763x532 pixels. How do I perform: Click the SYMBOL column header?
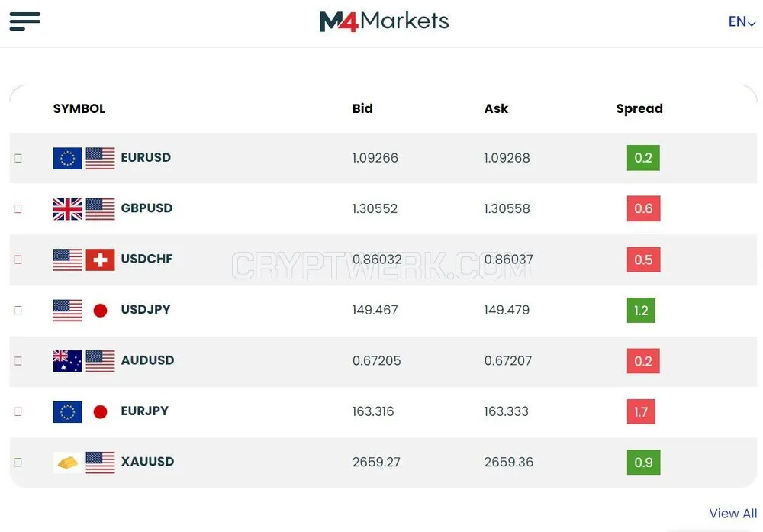(x=79, y=108)
